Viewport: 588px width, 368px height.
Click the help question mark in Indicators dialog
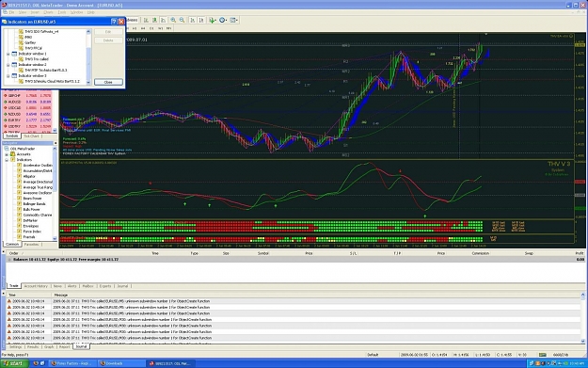114,22
